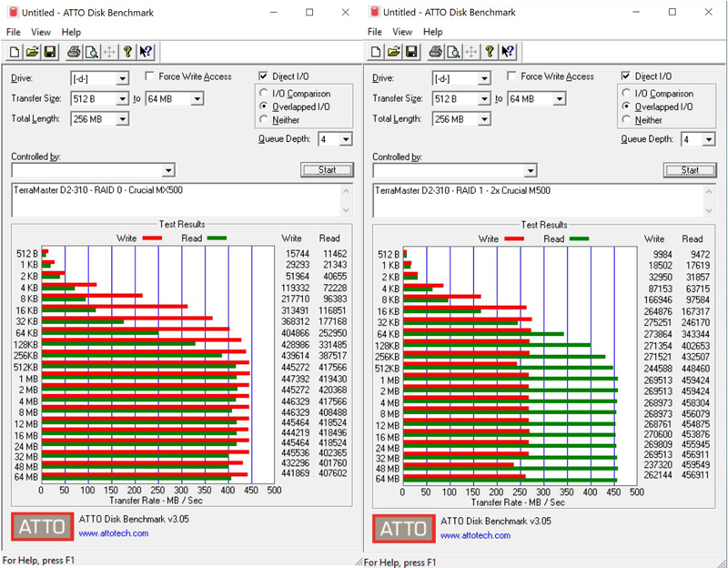This screenshot has width=728, height=568.
Task: Open File menu in right window
Action: pos(374,32)
